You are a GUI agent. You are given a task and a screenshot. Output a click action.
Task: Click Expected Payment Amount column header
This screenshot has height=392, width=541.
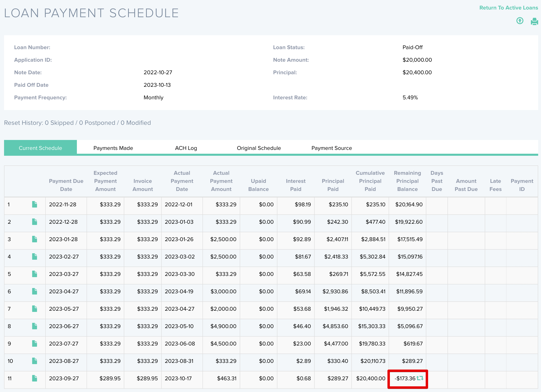(x=105, y=181)
